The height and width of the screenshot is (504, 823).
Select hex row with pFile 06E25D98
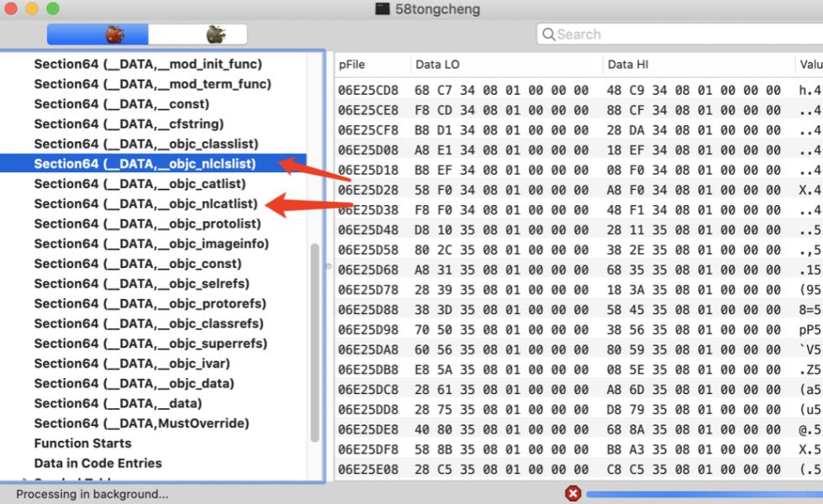click(578, 329)
